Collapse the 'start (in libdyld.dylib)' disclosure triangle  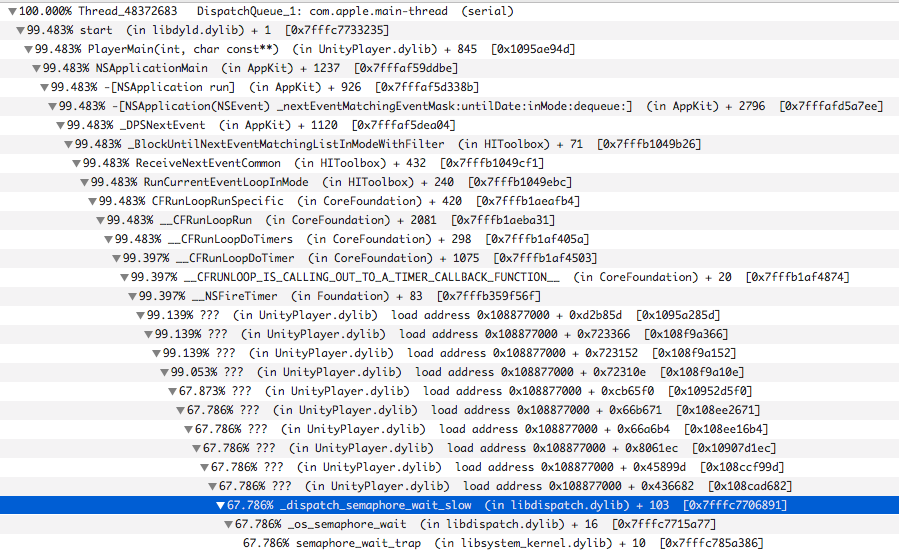(20, 30)
